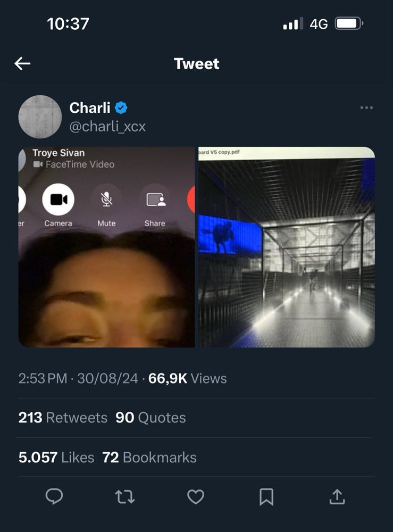Image resolution: width=393 pixels, height=532 pixels.
Task: Open the FaceTime screenshot image
Action: 106,247
